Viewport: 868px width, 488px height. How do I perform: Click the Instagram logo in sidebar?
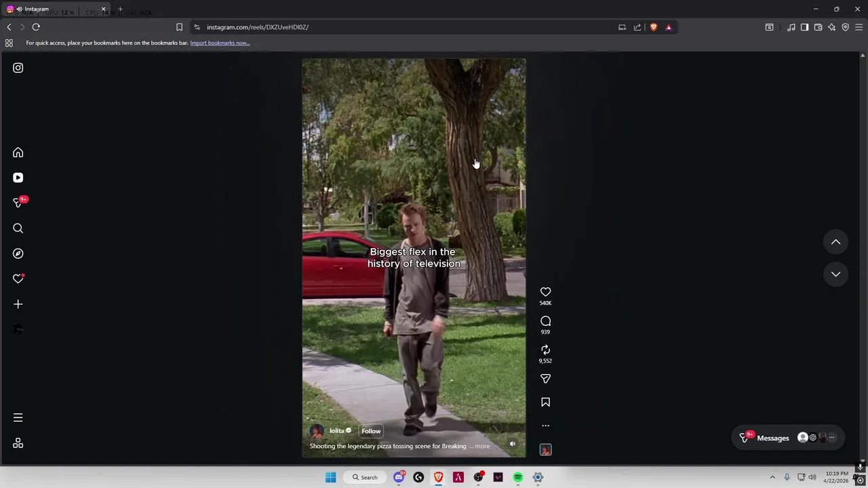click(x=18, y=68)
